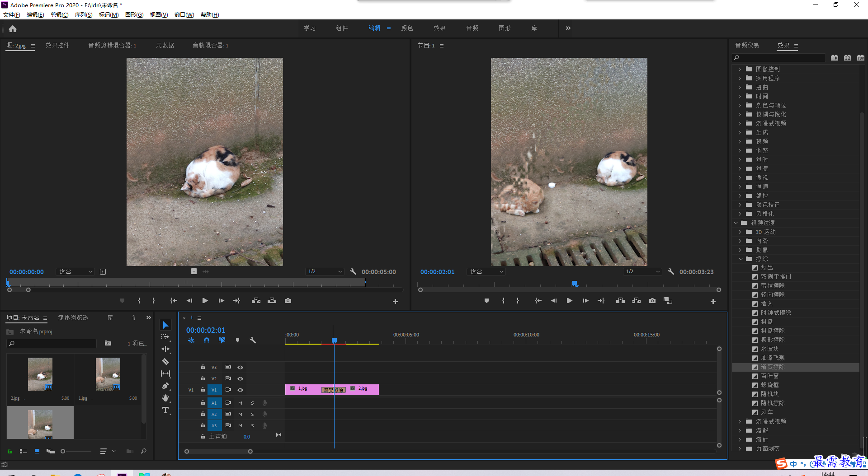Switch to 效果控件 tab
Viewport: 868px width, 476px height.
(x=57, y=45)
